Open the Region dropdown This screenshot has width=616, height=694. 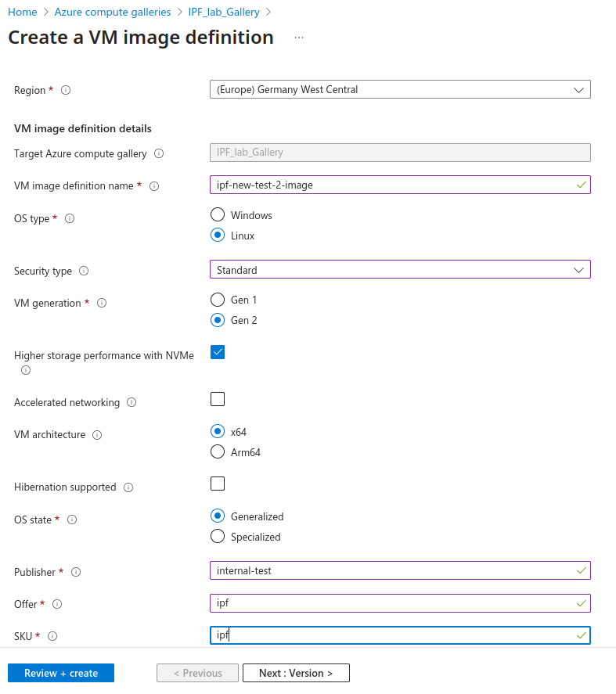click(400, 90)
